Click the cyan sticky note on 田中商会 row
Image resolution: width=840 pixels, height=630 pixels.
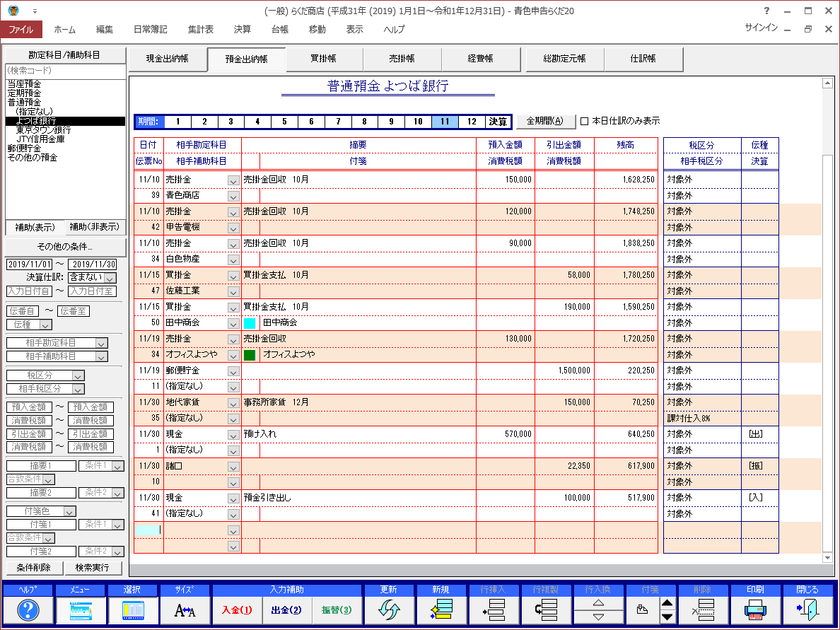pos(250,323)
